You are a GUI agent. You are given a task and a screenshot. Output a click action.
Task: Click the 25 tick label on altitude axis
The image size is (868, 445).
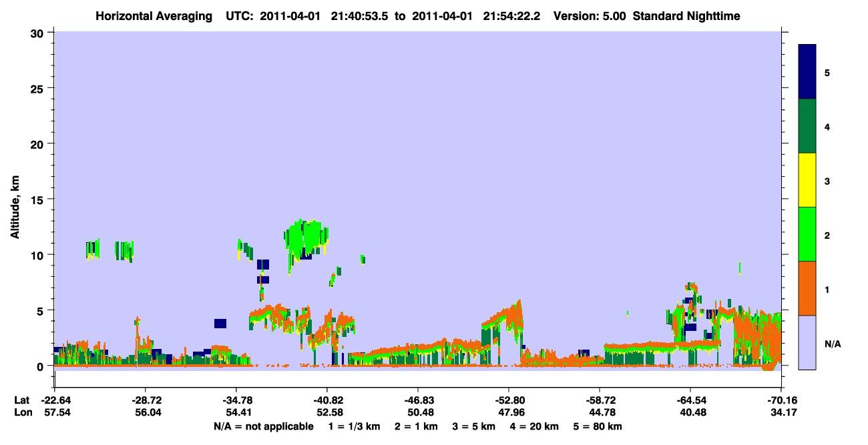39,88
